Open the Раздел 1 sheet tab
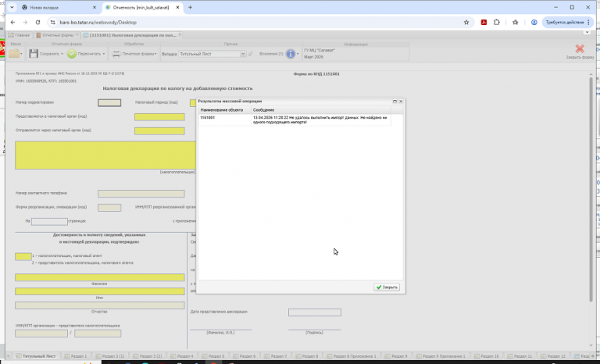600x364 pixels. [x=75, y=356]
